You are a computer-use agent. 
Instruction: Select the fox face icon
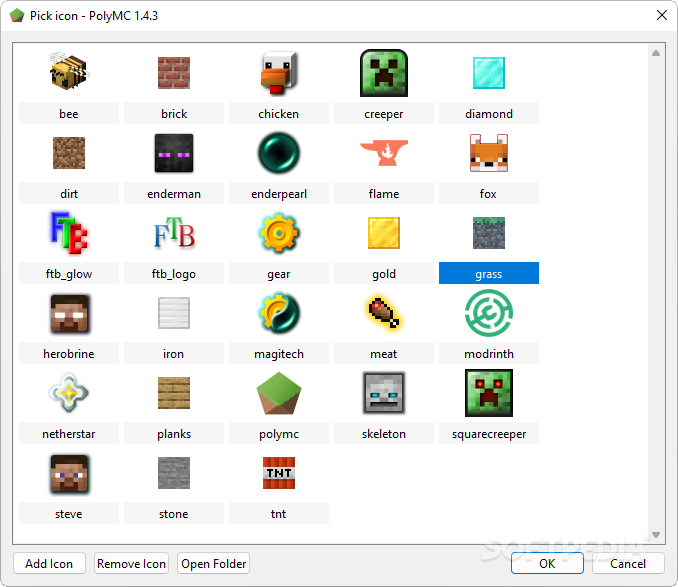tap(489, 153)
